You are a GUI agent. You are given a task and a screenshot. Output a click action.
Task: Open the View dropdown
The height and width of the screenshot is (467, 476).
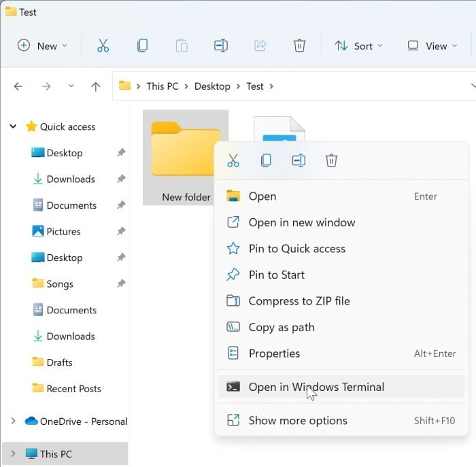click(432, 46)
